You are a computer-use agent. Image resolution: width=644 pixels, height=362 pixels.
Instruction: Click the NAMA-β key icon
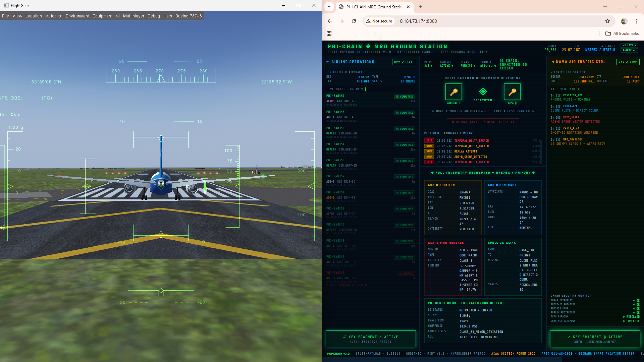click(x=512, y=92)
